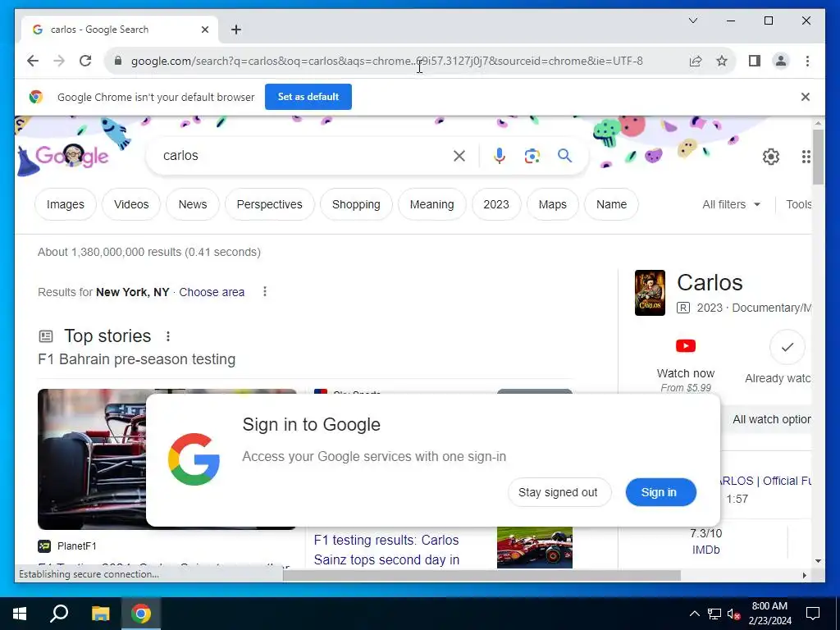Image resolution: width=840 pixels, height=630 pixels.
Task: Open location results options menu
Action: pos(265,291)
